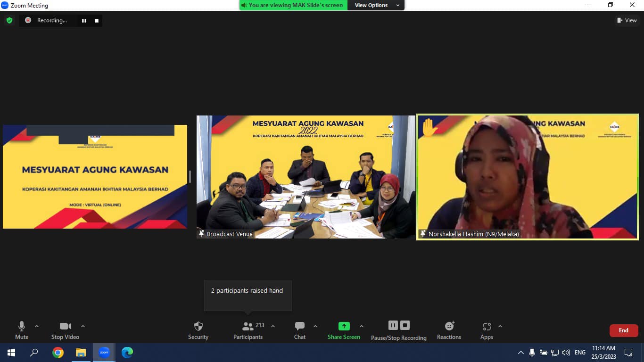Stop recording in the bottom toolbar
The width and height of the screenshot is (644, 362).
(x=405, y=325)
